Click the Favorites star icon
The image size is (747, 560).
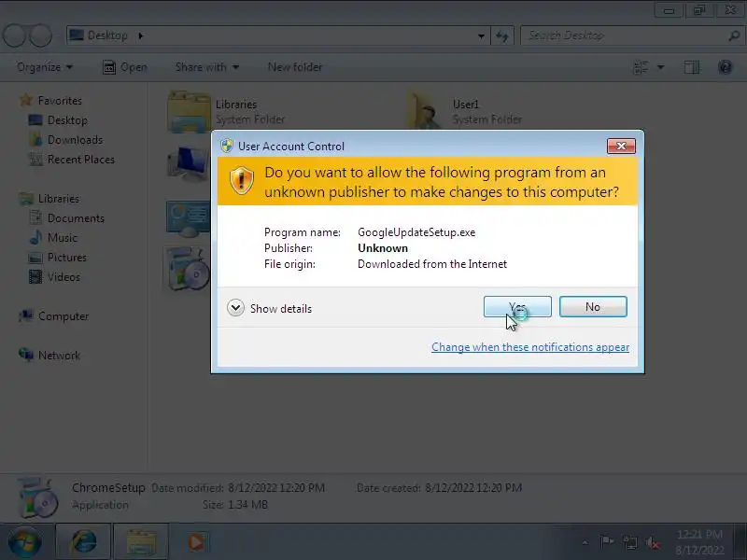click(x=26, y=101)
